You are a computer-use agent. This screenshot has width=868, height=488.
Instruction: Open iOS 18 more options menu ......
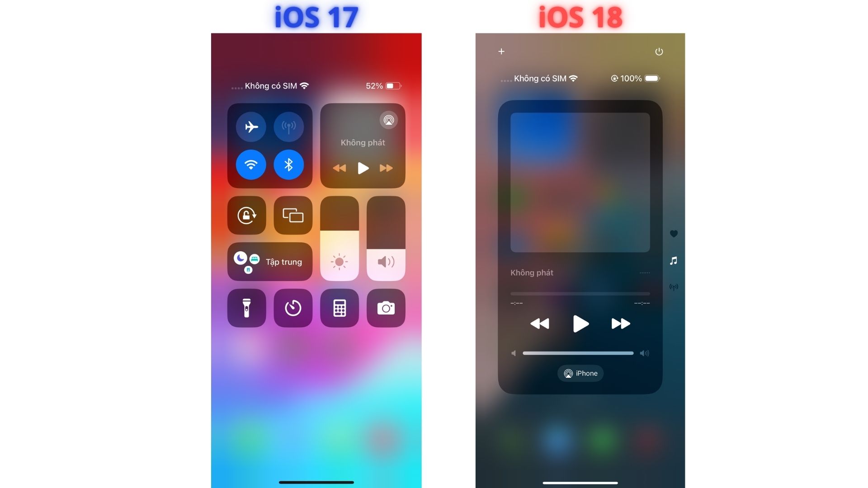point(644,273)
